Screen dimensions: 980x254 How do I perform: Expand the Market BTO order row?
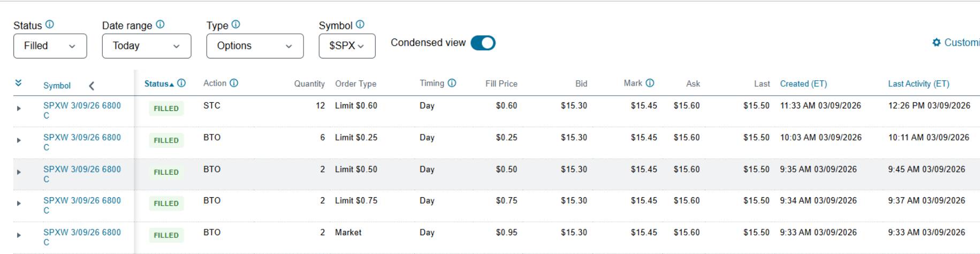[x=19, y=235]
